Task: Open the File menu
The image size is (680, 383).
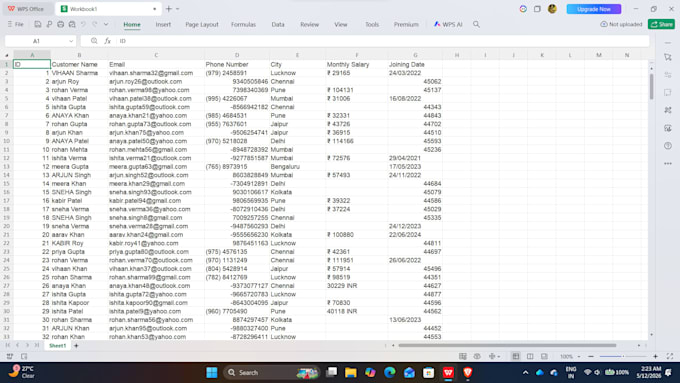Action: click(x=16, y=24)
